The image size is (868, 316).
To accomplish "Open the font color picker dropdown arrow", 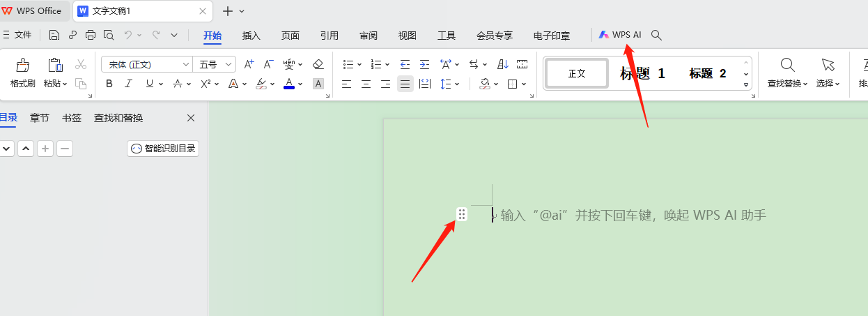I will pyautogui.click(x=300, y=84).
